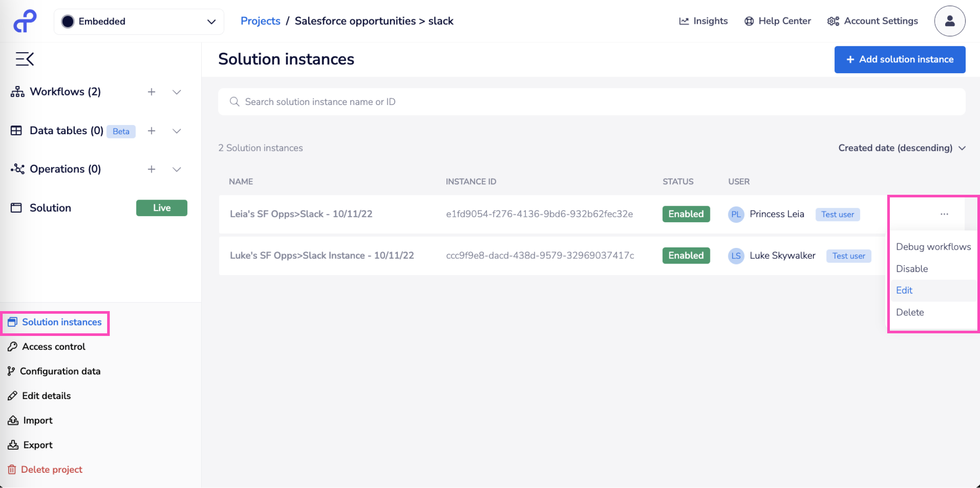
Task: Open the user profile avatar icon
Action: (950, 21)
